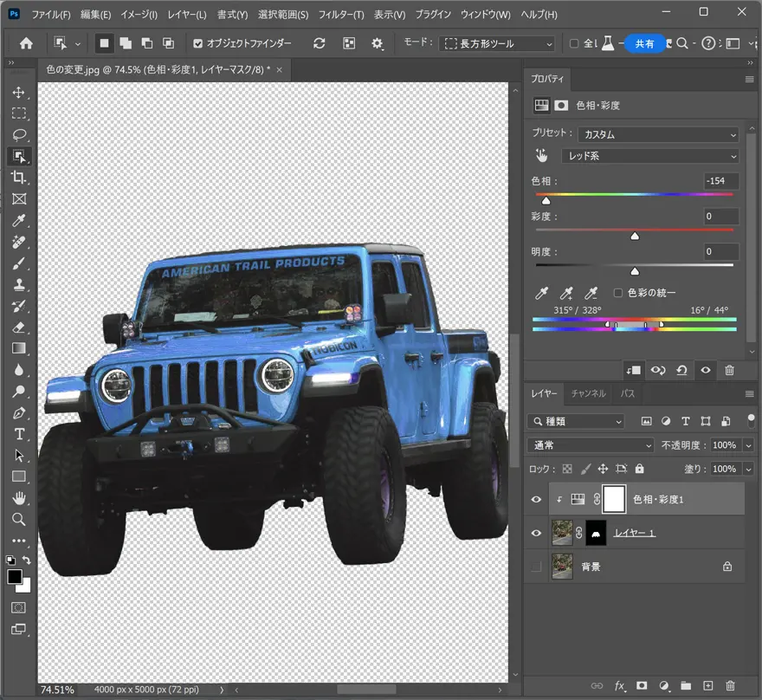
Task: Open the 塗り fill dropdown arrow
Action: pos(748,469)
